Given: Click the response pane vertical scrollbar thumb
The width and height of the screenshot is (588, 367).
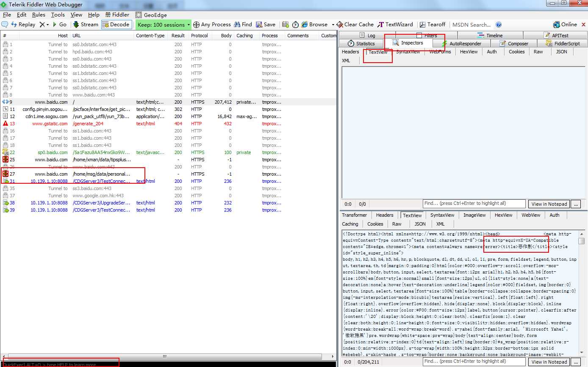Looking at the screenshot, I should pos(582,241).
